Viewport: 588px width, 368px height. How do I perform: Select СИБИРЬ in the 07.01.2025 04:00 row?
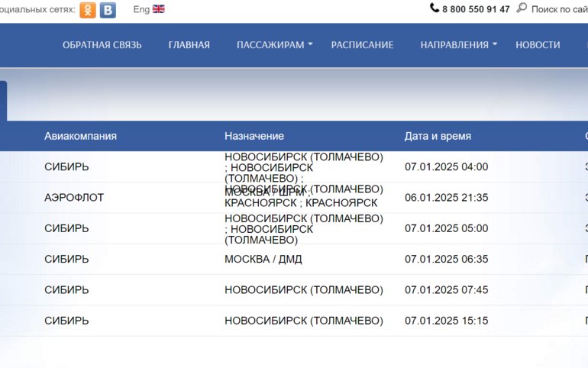(66, 166)
